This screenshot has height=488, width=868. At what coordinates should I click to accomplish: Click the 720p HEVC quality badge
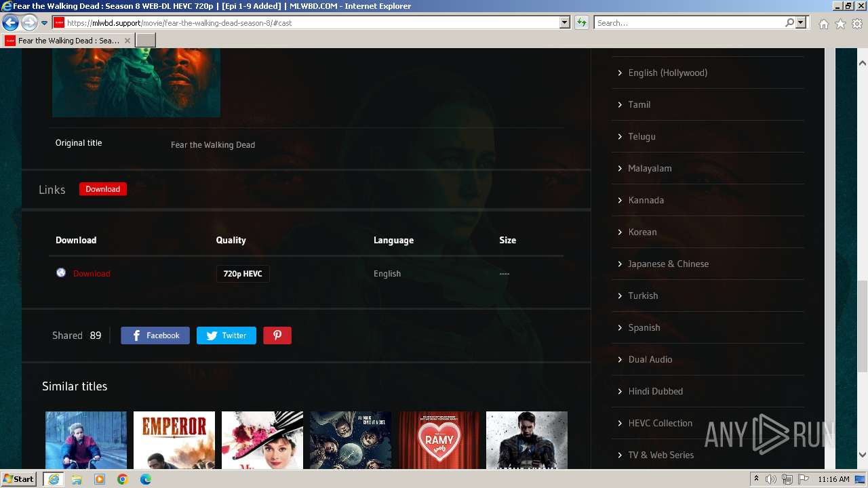click(x=243, y=274)
